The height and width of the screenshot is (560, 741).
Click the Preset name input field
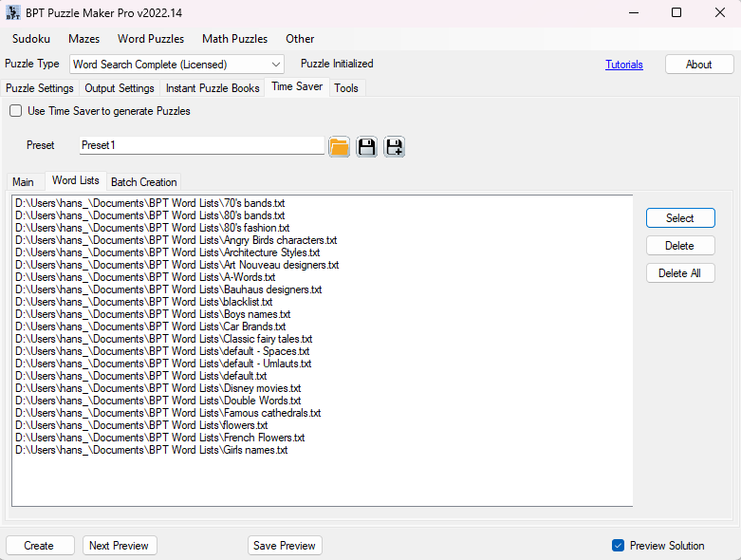coord(202,145)
